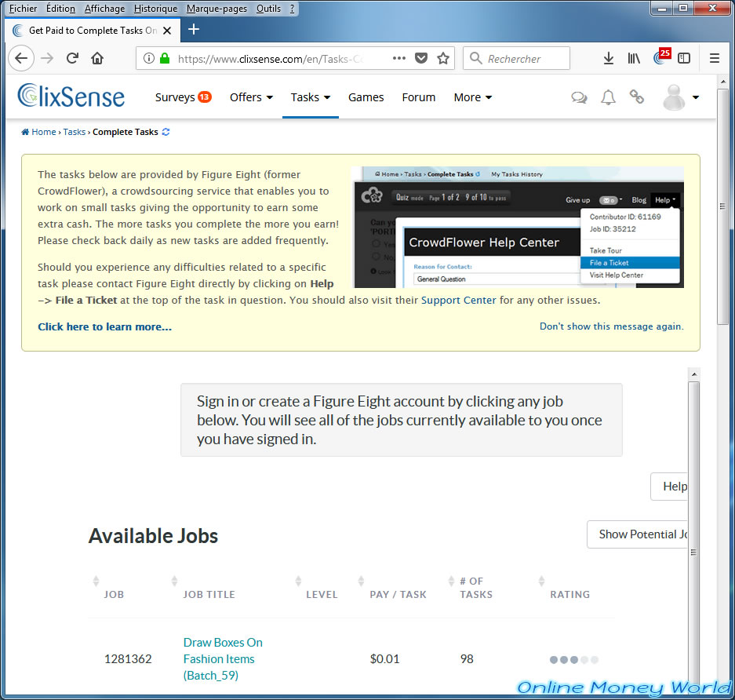Image resolution: width=735 pixels, height=700 pixels.
Task: Open the Surveys page
Action: [184, 97]
